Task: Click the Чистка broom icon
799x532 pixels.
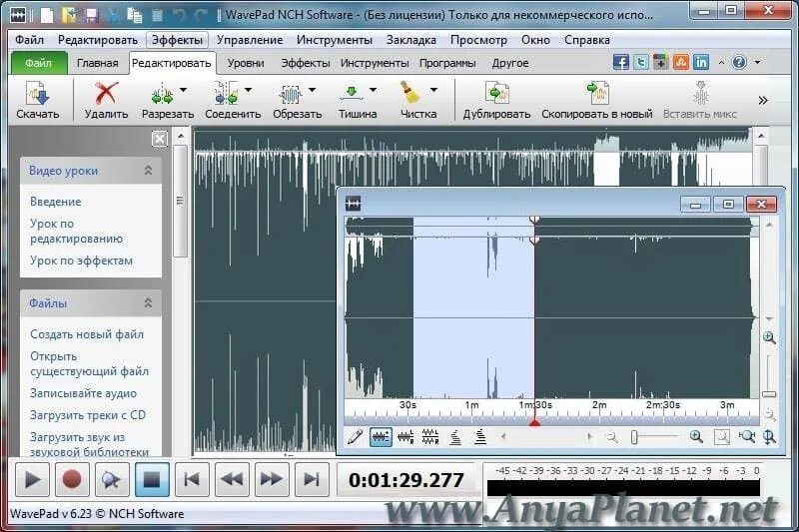Action: coord(410,93)
